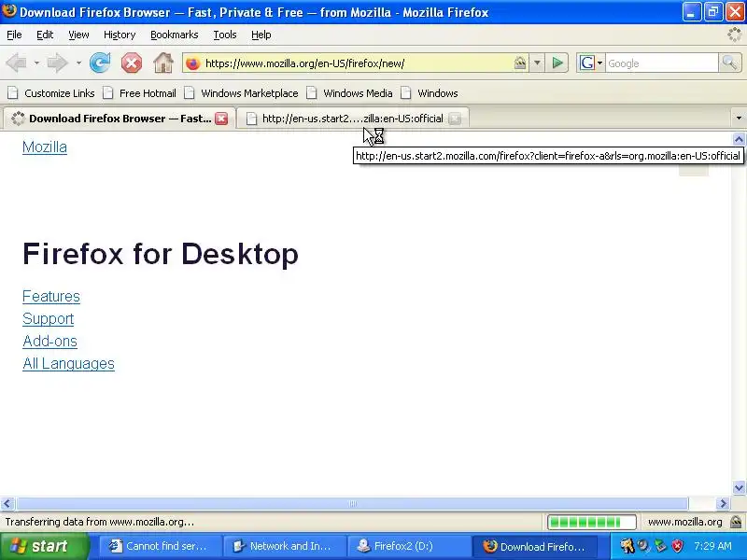This screenshot has width=747, height=560.
Task: Open the Windows bookmark
Action: [x=430, y=93]
